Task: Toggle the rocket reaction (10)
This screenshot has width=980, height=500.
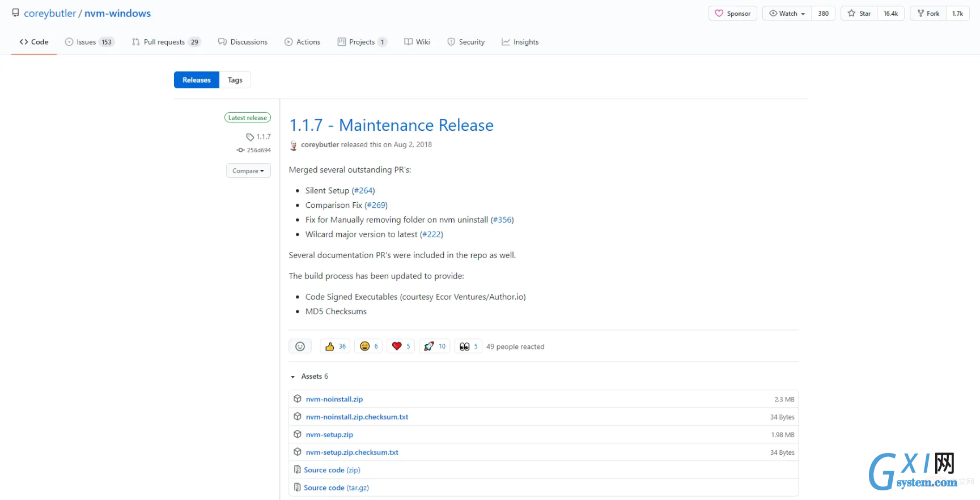Action: tap(435, 346)
